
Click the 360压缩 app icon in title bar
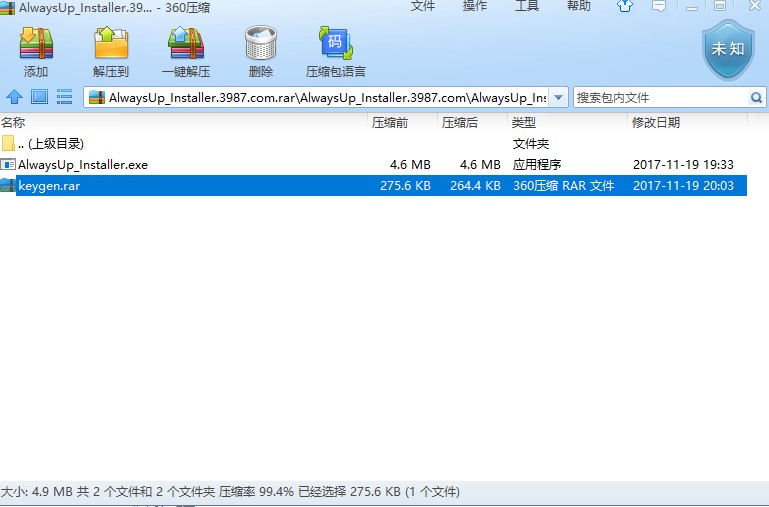[x=7, y=7]
